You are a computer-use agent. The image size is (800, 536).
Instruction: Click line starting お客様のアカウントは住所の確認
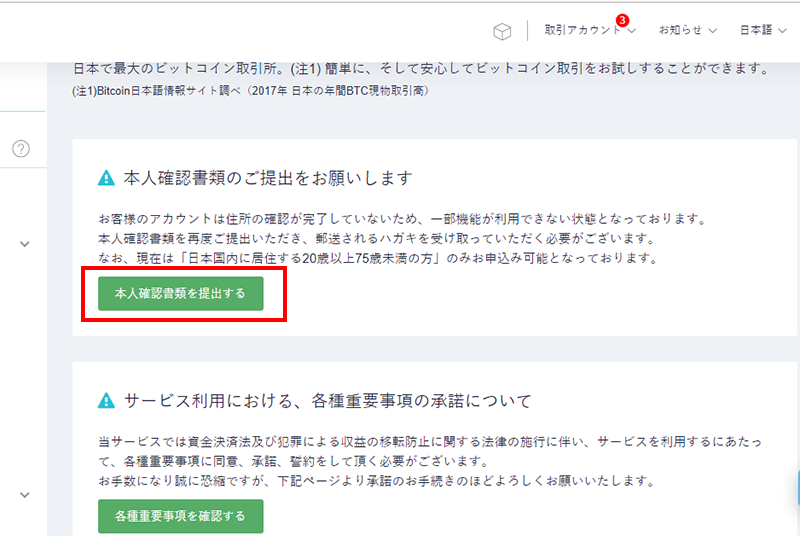(403, 219)
